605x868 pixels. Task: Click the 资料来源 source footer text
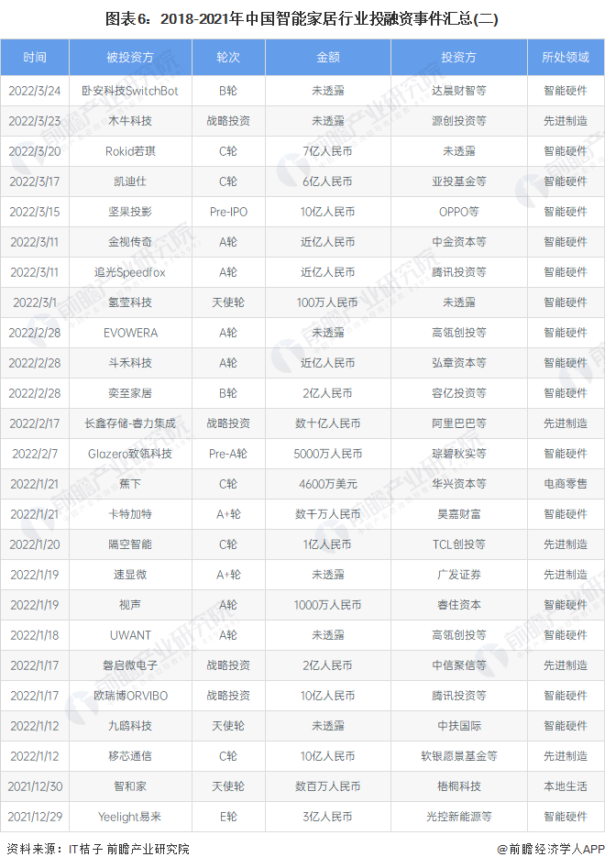[98, 849]
